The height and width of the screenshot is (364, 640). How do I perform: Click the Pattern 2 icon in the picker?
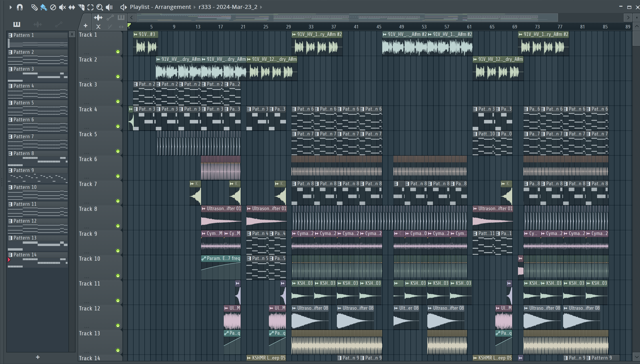click(10, 52)
